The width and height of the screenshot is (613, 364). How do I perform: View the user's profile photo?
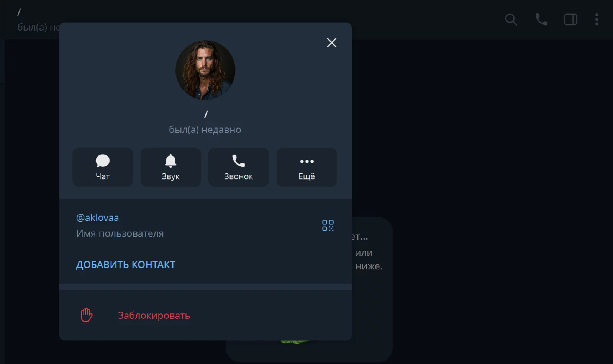(205, 70)
